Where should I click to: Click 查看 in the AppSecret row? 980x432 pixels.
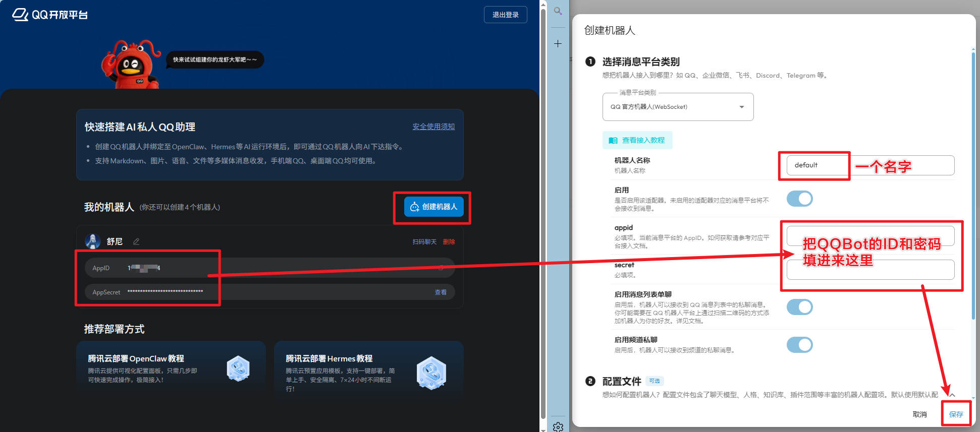441,292
